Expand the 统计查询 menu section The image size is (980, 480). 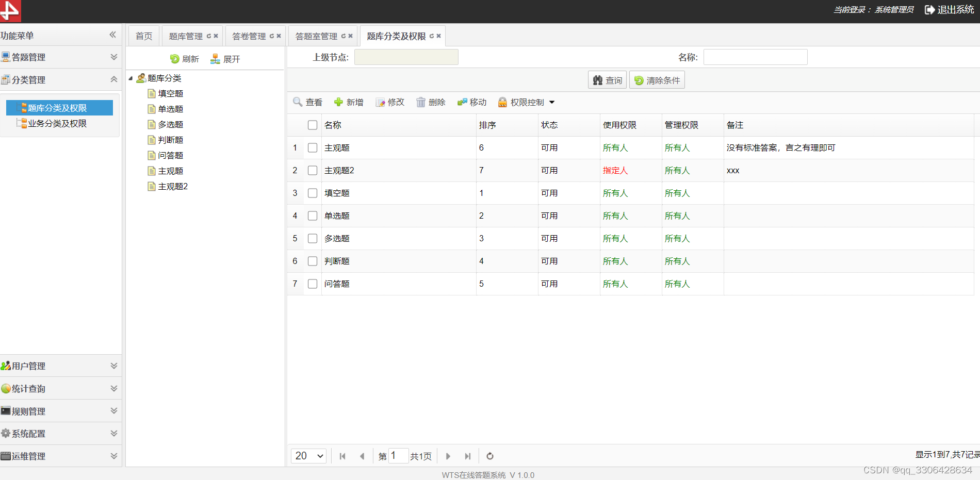[114, 388]
